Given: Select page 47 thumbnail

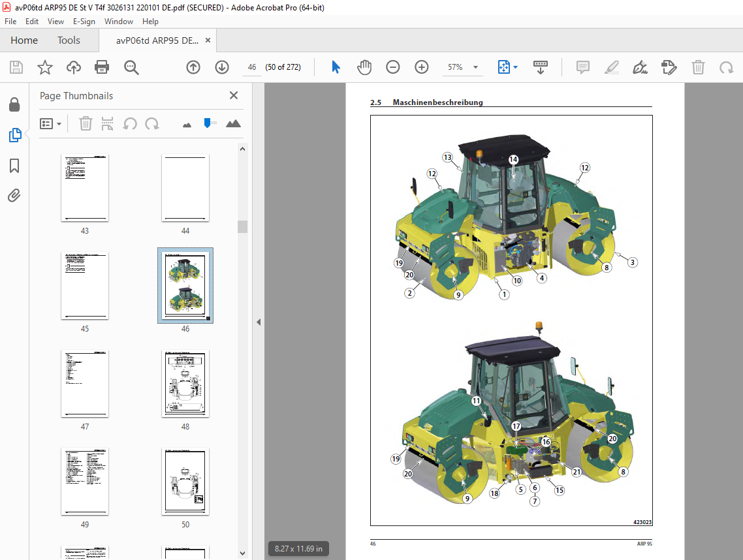Looking at the screenshot, I should pyautogui.click(x=85, y=384).
